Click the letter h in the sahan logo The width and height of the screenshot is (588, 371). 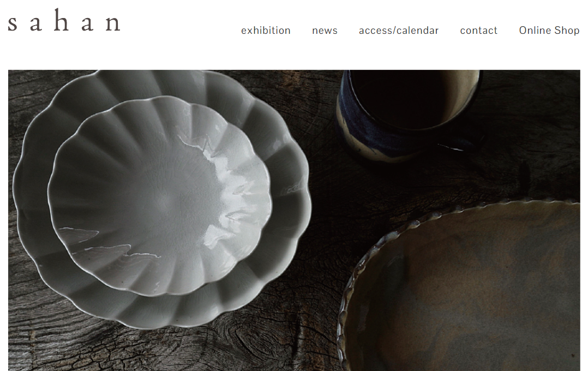62,20
